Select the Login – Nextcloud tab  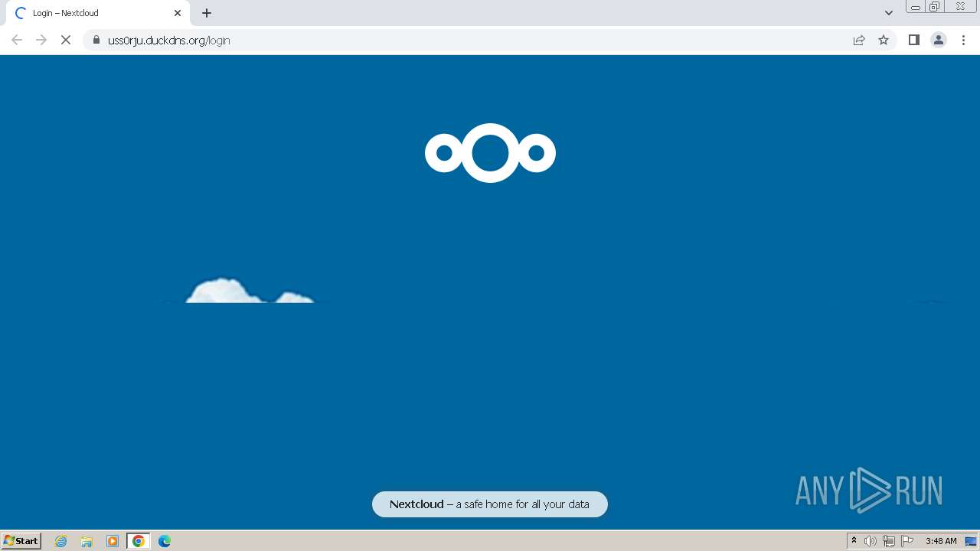point(98,13)
